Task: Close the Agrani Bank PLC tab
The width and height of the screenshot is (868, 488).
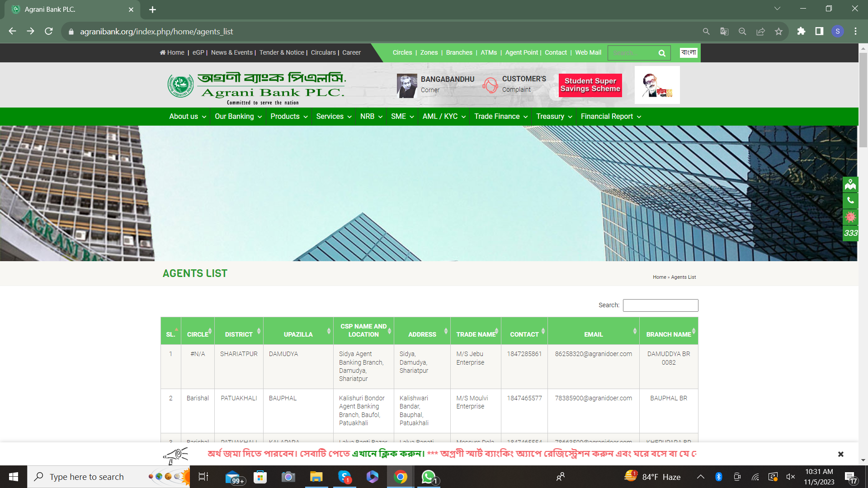Action: tap(131, 9)
